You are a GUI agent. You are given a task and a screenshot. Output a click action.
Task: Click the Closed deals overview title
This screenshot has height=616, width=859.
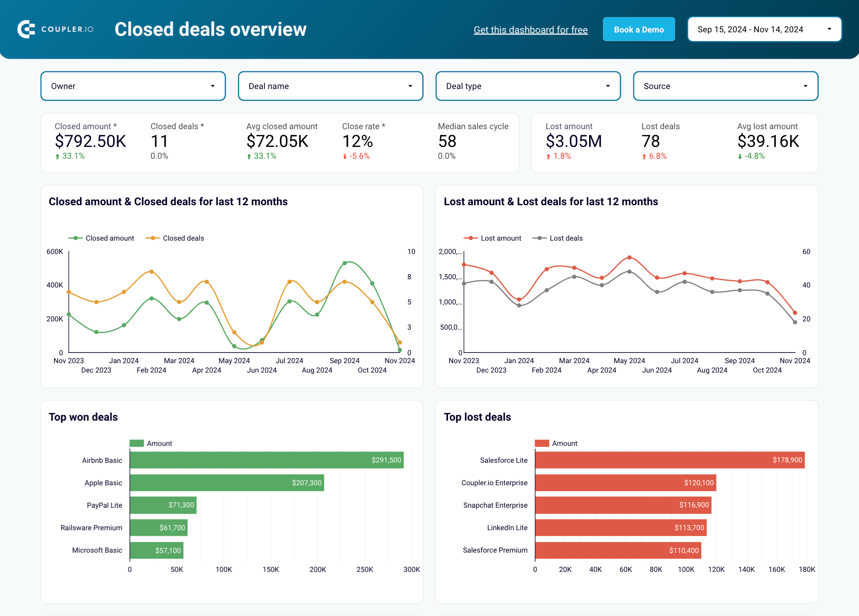pyautogui.click(x=210, y=29)
